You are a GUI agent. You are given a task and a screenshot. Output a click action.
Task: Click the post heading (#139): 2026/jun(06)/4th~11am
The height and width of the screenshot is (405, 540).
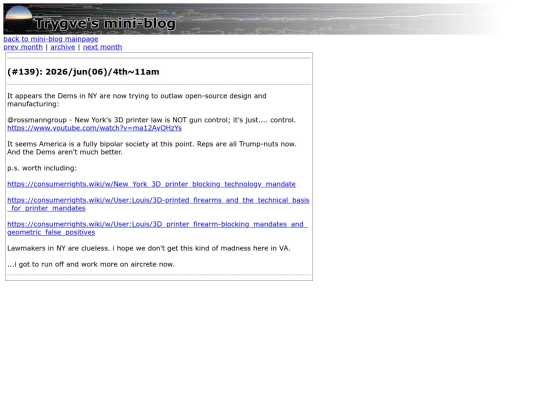click(83, 72)
